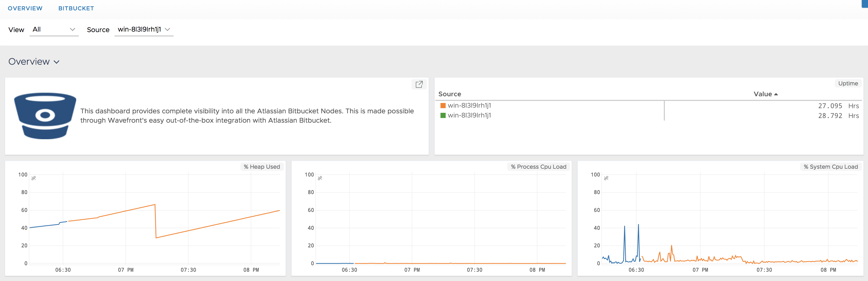Collapse the Overview section heading
868x281 pixels.
click(x=34, y=62)
